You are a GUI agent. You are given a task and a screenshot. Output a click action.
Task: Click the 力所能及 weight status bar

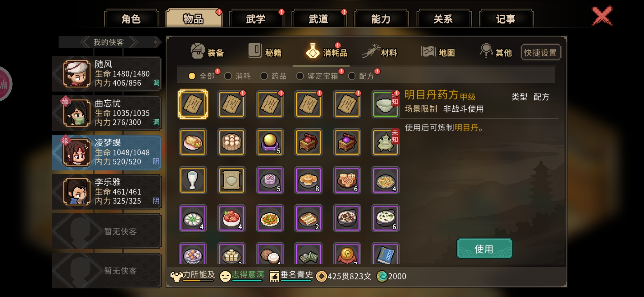click(193, 276)
